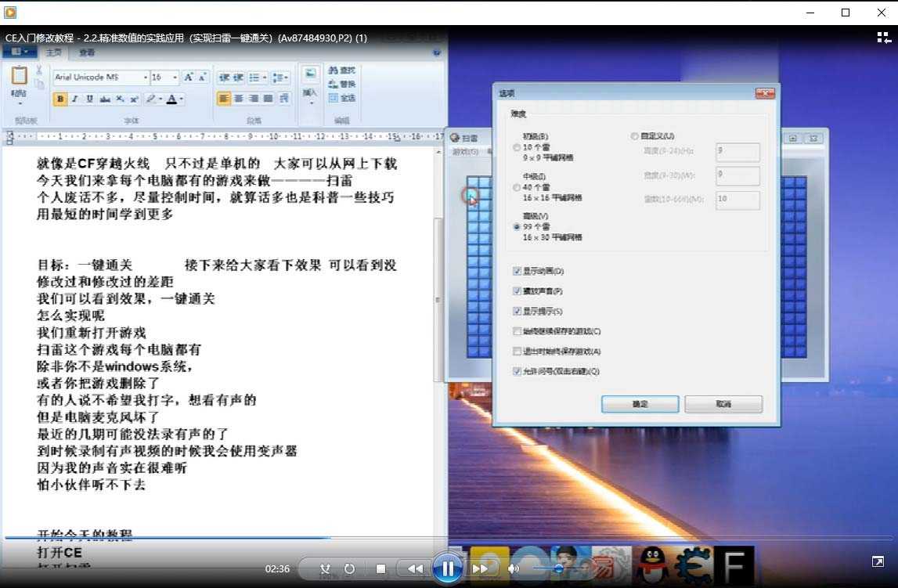Image resolution: width=898 pixels, height=588 pixels.
Task: Click the black F icon
Action: 734,564
